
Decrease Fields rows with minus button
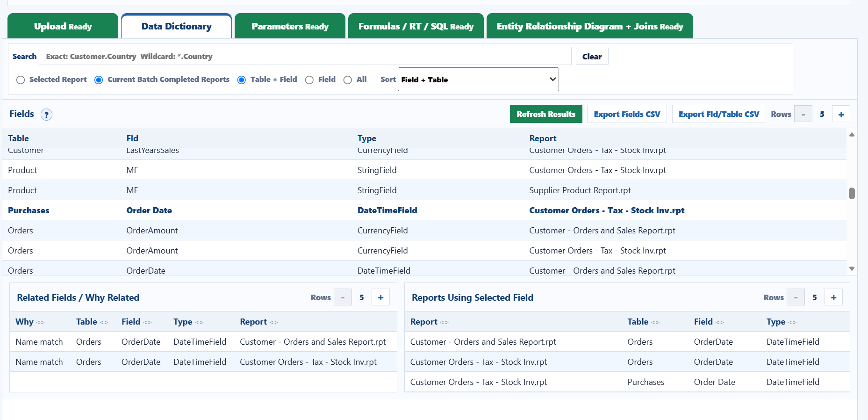pyautogui.click(x=803, y=115)
